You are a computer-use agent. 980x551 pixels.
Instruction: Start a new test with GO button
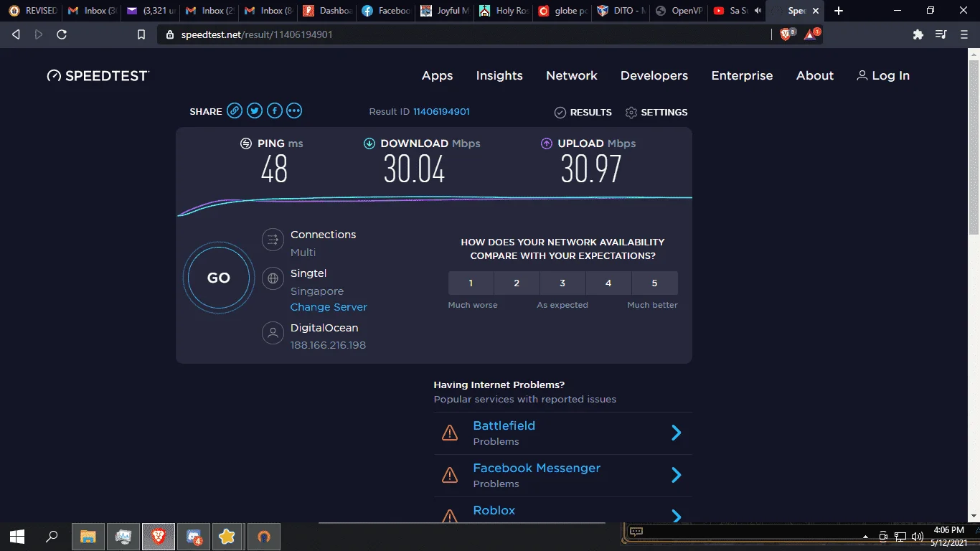tap(219, 278)
